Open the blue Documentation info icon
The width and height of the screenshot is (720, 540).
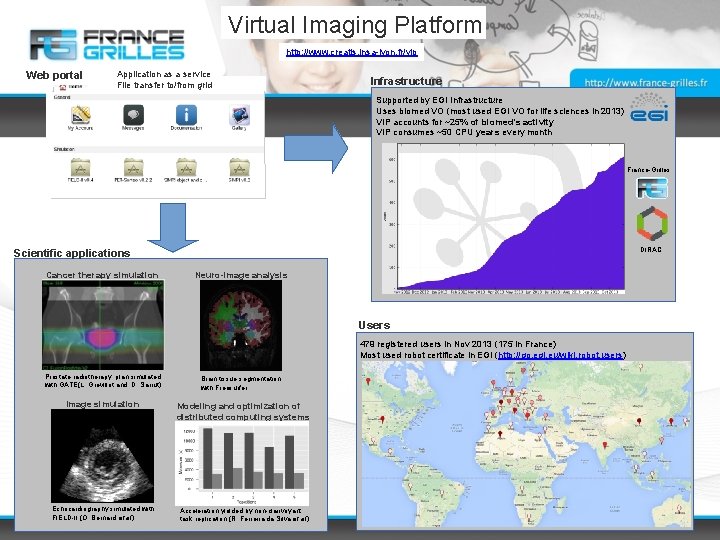(x=186, y=114)
